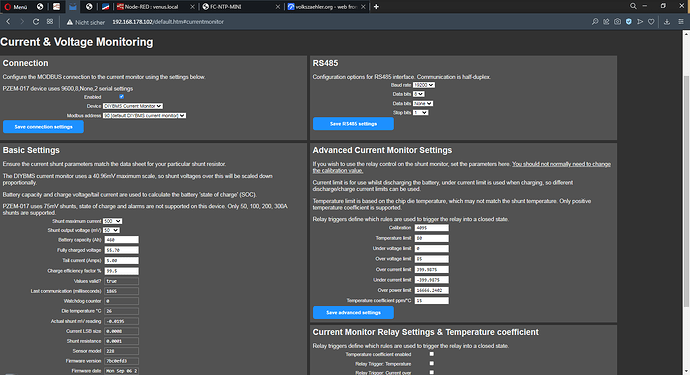Click the send-to-Flow arrow icon
This screenshot has width=690, height=375.
(x=640, y=22)
